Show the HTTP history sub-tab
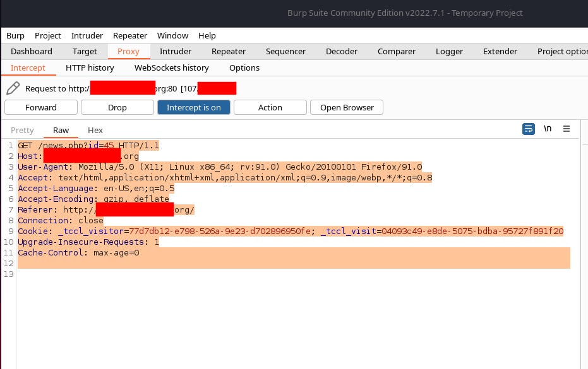This screenshot has height=369, width=588. pos(90,67)
